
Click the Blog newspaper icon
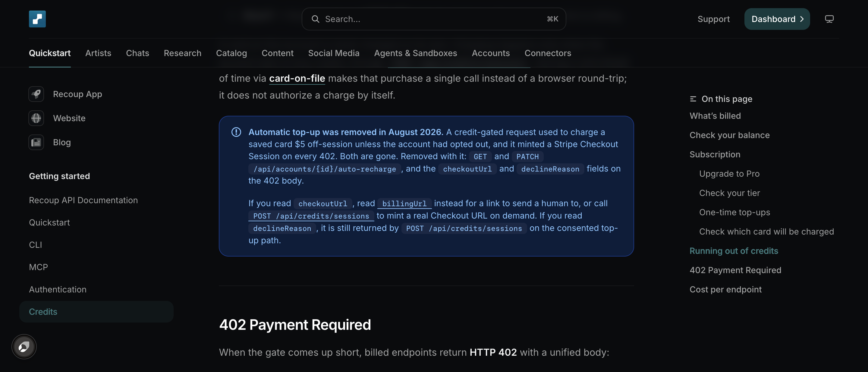click(36, 142)
